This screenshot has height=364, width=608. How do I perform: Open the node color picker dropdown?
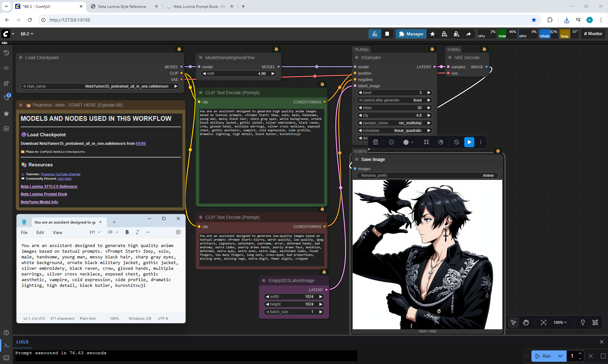pyautogui.click(x=408, y=142)
